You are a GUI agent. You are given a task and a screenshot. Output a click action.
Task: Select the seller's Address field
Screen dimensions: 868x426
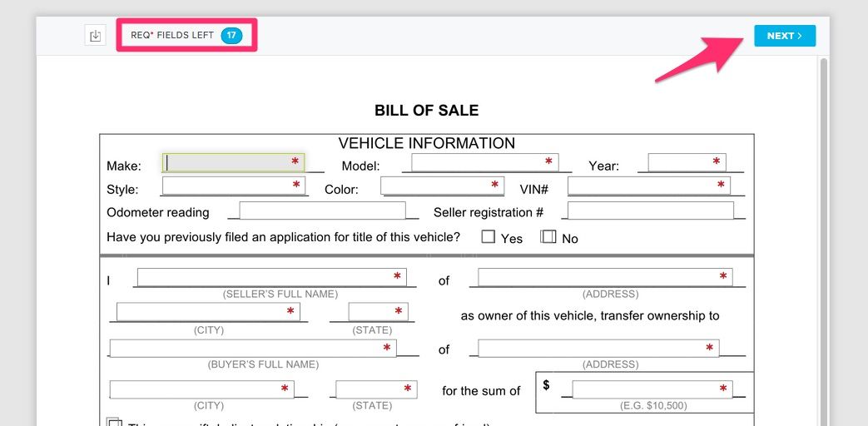(605, 277)
